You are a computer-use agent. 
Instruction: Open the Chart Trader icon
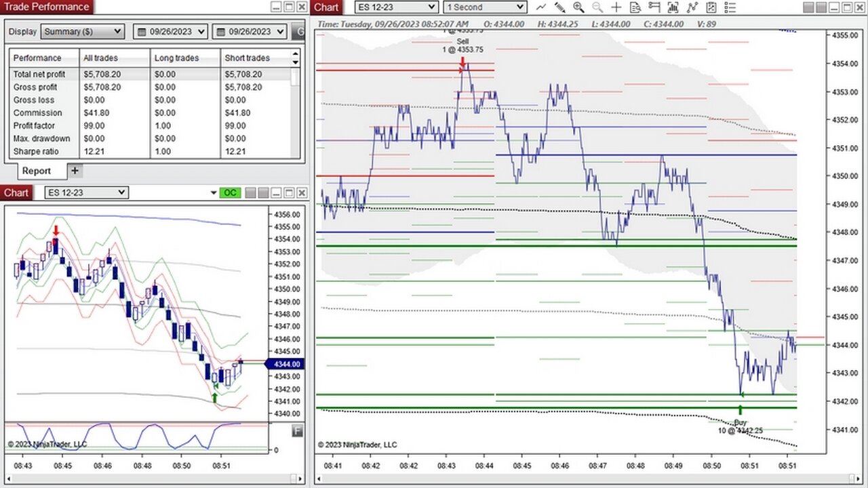(654, 7)
